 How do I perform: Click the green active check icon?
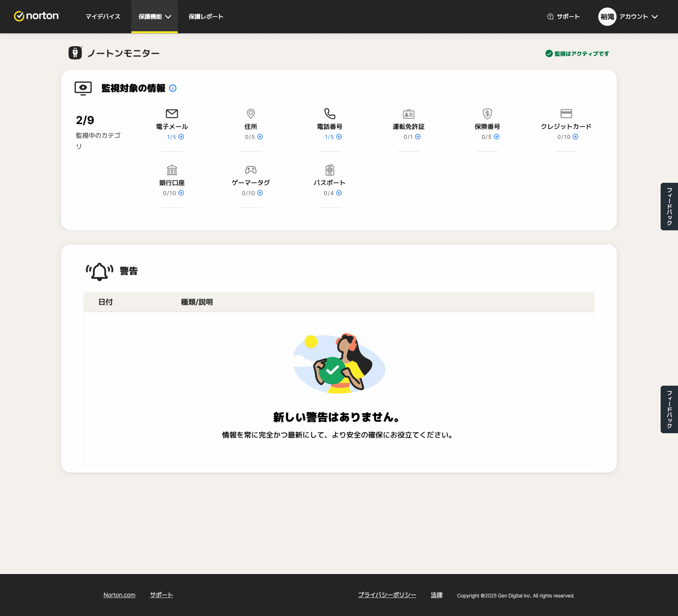[x=549, y=54]
